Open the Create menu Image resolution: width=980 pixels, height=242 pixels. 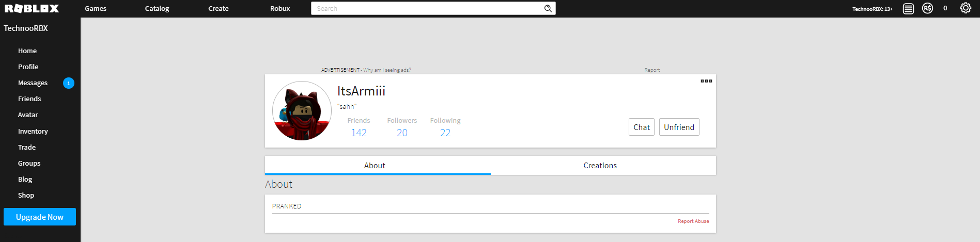[219, 8]
